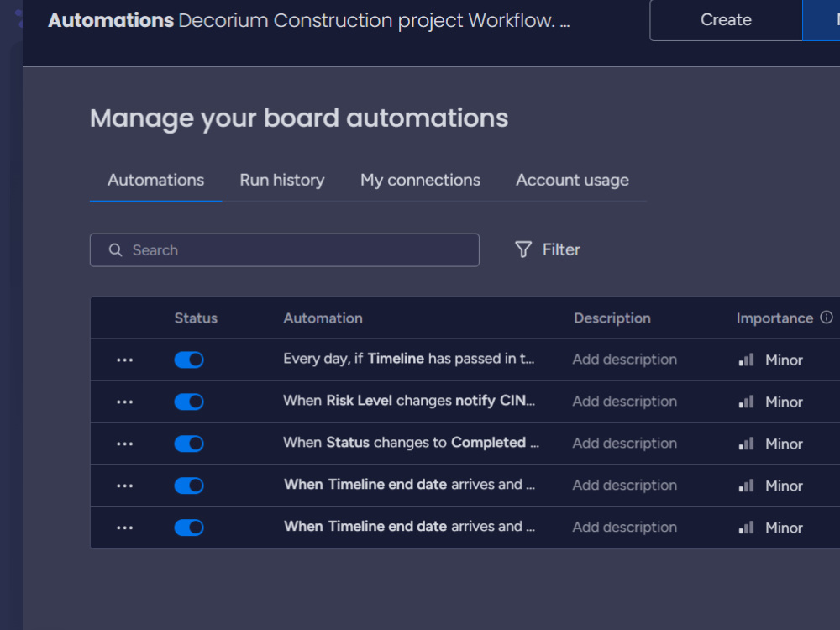Open the When Status changes to Completed automation
Image resolution: width=840 pixels, height=630 pixels.
coord(411,443)
